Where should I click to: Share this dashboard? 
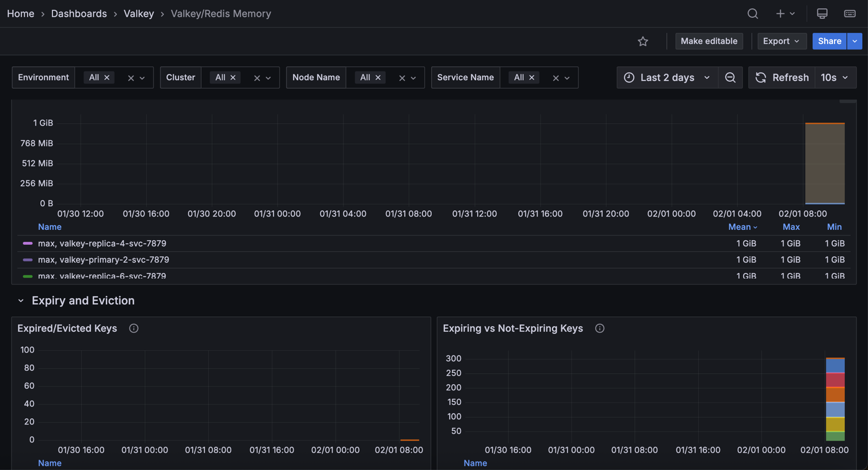click(x=829, y=41)
